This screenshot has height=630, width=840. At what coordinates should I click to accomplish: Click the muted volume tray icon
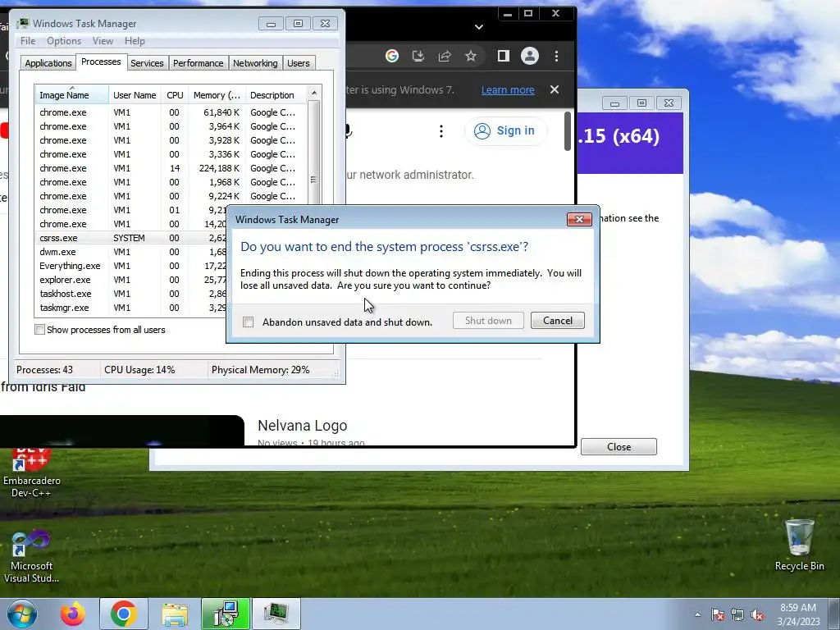[757, 614]
